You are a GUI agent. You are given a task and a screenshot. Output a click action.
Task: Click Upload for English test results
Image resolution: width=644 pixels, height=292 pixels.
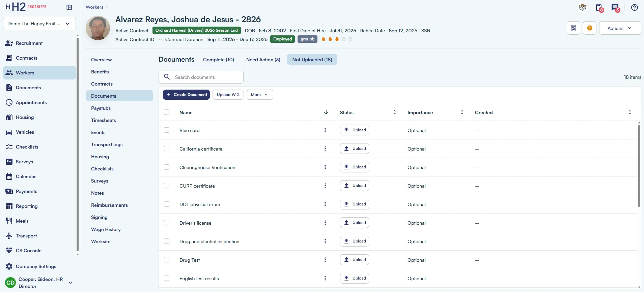[355, 278]
